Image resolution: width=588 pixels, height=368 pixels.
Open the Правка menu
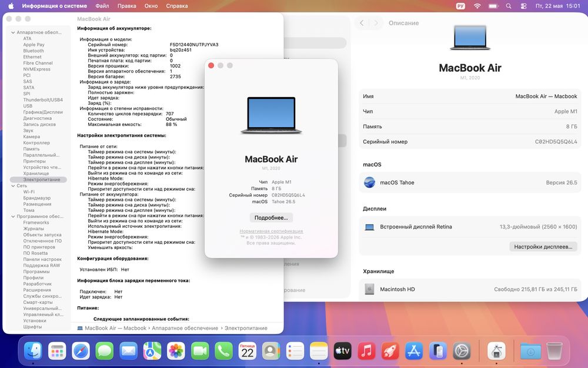coord(127,6)
